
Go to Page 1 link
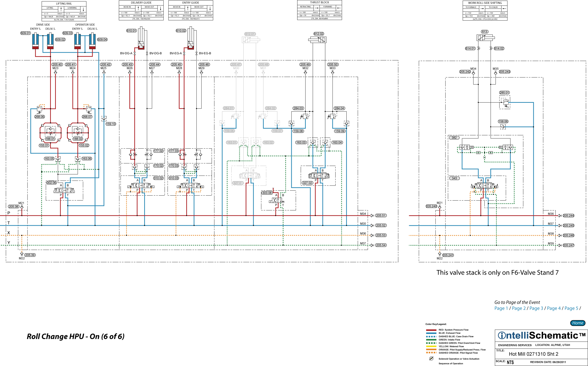[501, 308]
